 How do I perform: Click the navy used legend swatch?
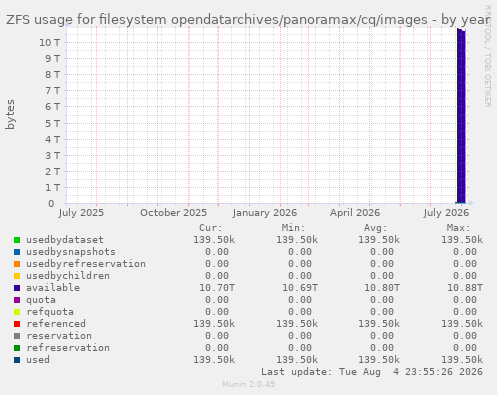(x=17, y=360)
